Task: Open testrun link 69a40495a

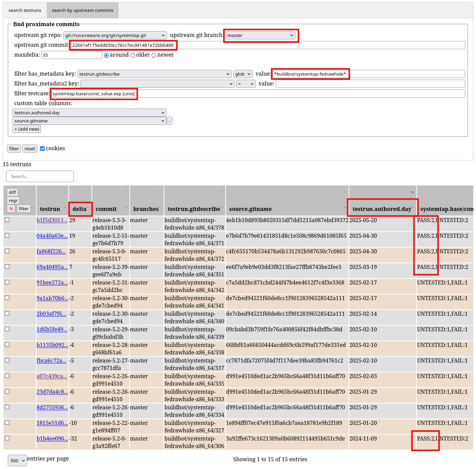Action: (52, 267)
